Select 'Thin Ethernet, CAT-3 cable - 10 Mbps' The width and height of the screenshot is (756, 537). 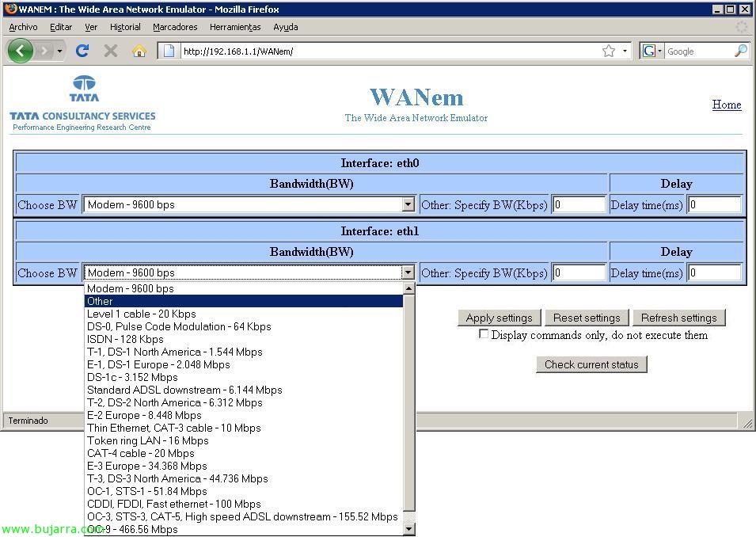point(244,428)
